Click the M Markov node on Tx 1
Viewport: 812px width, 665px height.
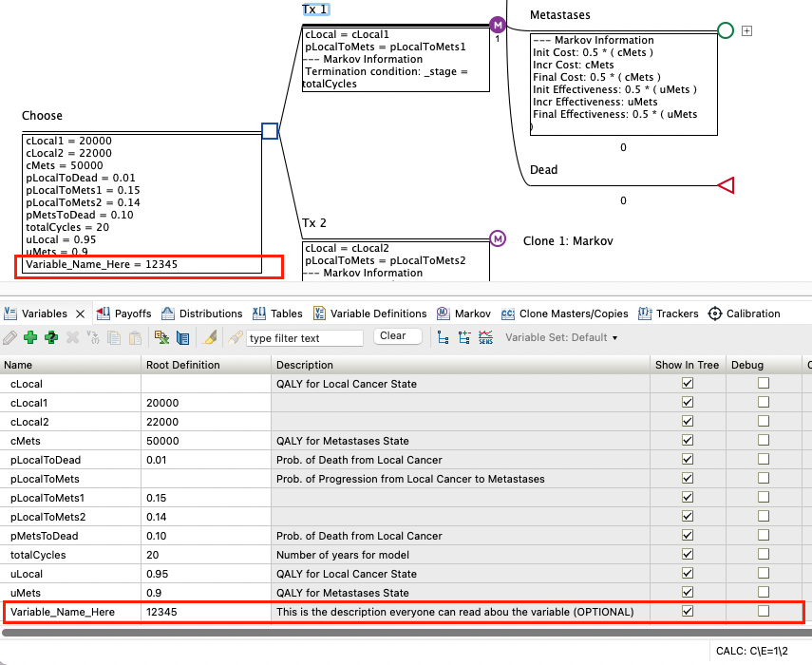[498, 25]
